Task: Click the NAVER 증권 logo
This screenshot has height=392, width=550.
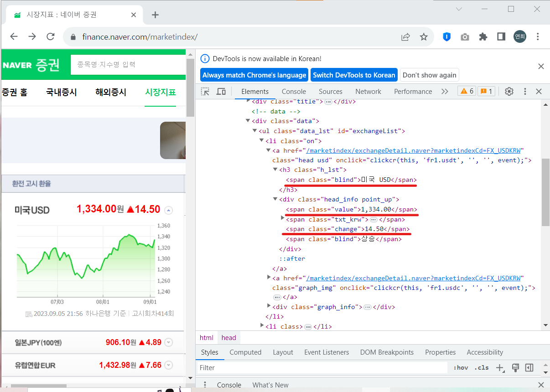Action: [x=31, y=65]
